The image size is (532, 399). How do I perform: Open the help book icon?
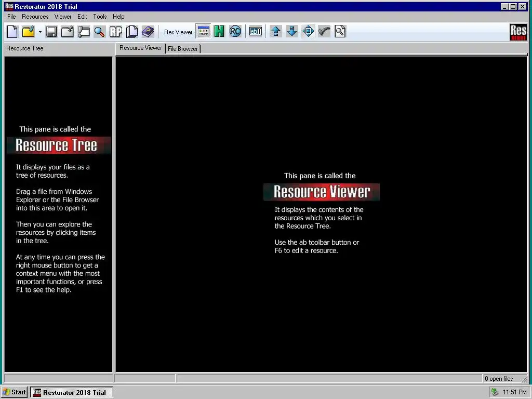(x=148, y=32)
